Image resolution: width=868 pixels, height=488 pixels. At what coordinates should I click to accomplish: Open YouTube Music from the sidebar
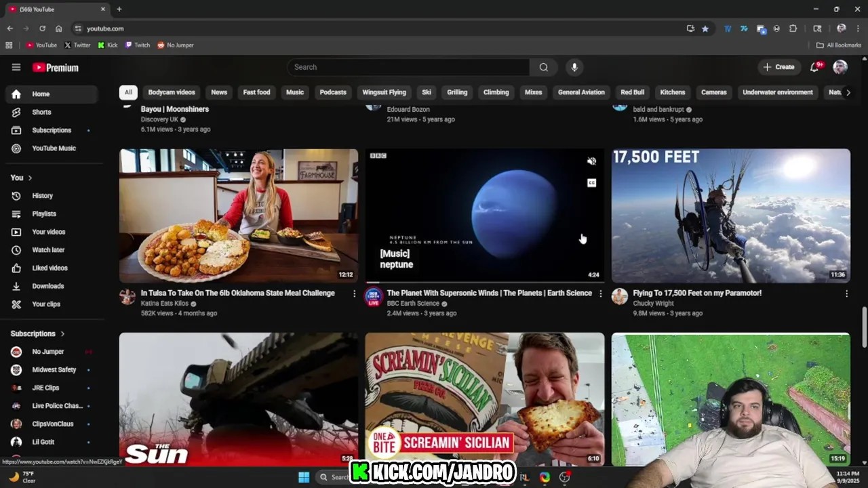click(x=52, y=148)
